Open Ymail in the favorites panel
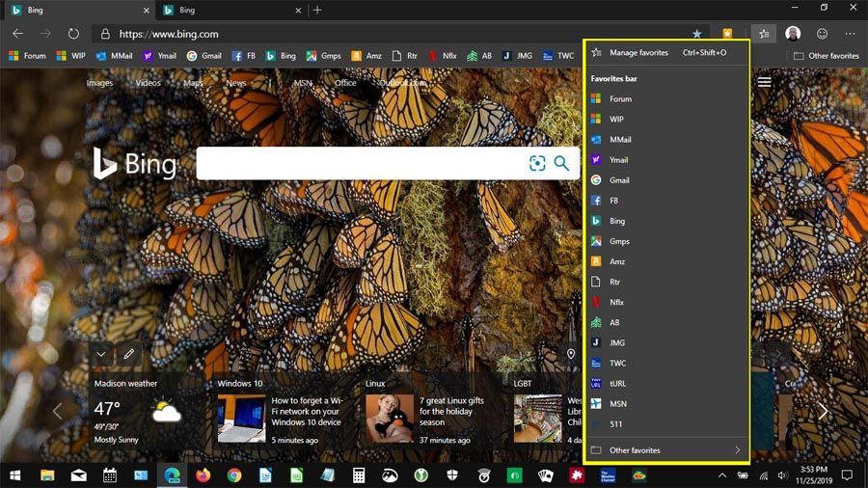The image size is (868, 488). 666,160
